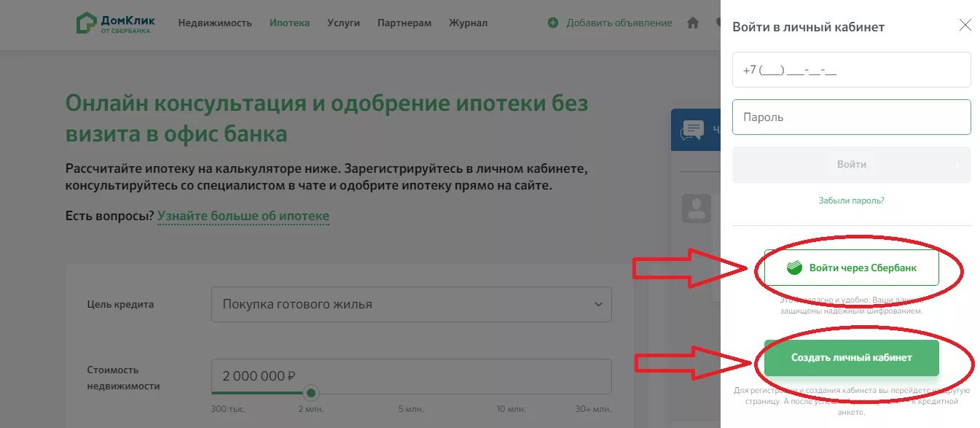The image size is (980, 428).
Task: Click Стоимость недвижимости amount field
Action: click(412, 376)
